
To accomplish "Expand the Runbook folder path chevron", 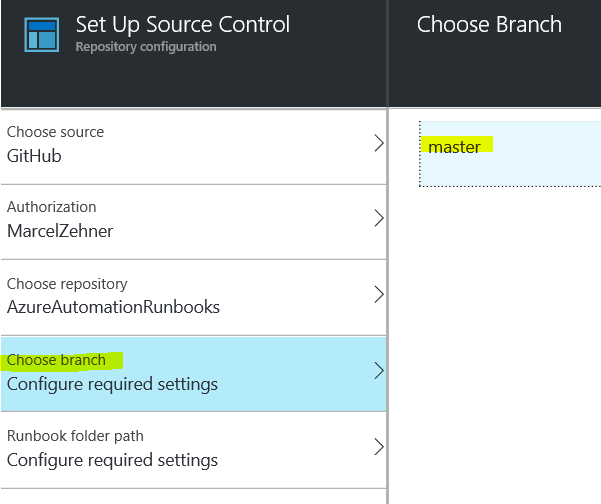I will [x=378, y=446].
